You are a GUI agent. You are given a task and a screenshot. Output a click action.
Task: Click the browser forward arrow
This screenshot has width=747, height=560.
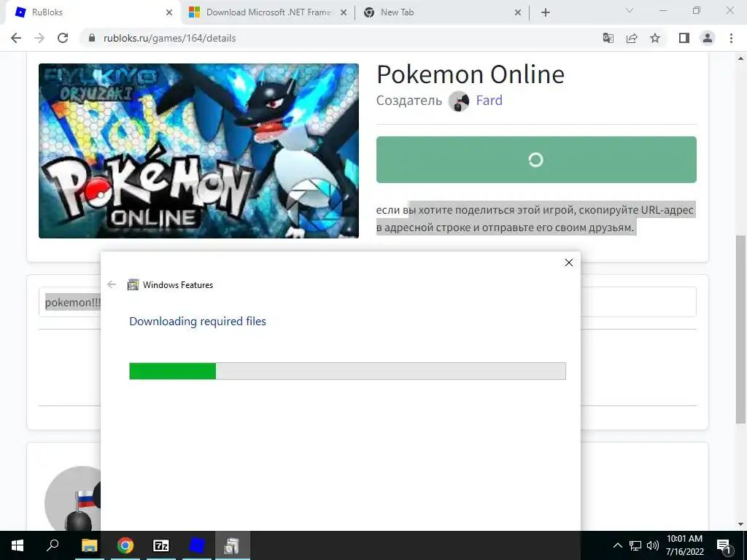click(39, 38)
